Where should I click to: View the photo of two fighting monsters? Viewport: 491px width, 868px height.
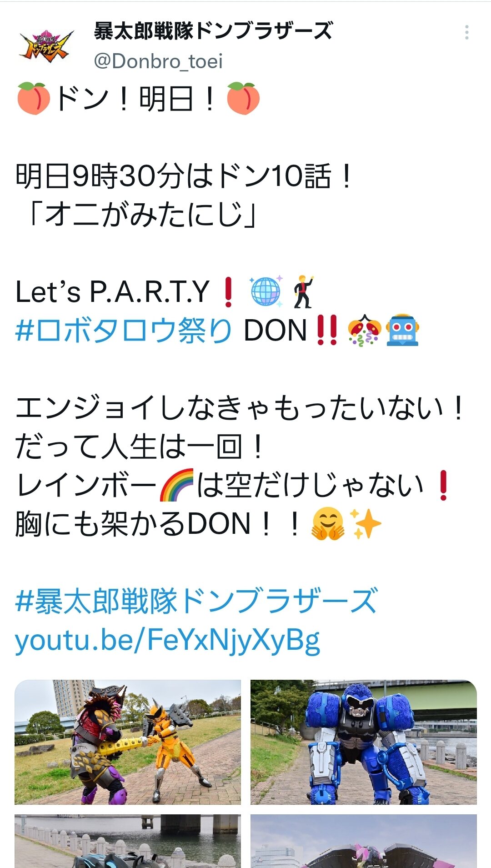128,742
